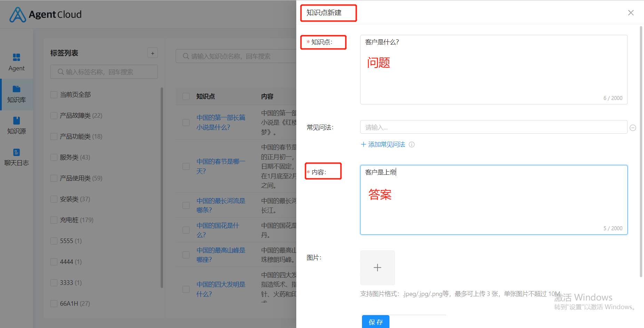
Task: Focus the knowledge point search box
Action: (236, 56)
